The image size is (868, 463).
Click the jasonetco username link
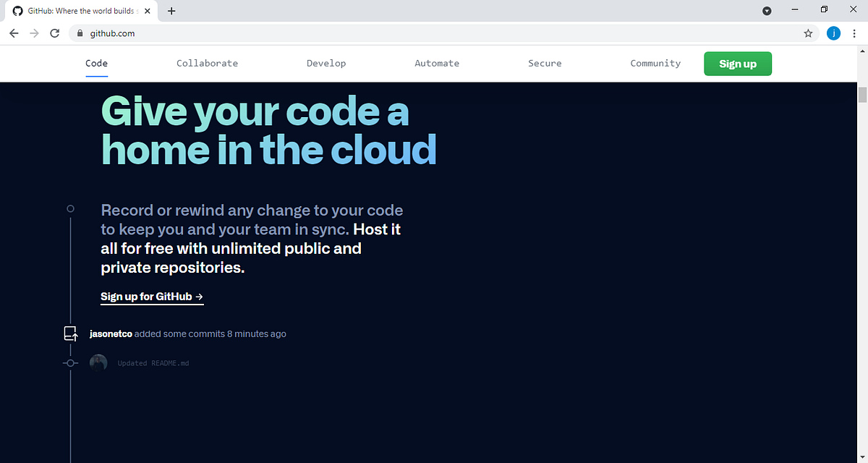pyautogui.click(x=110, y=334)
